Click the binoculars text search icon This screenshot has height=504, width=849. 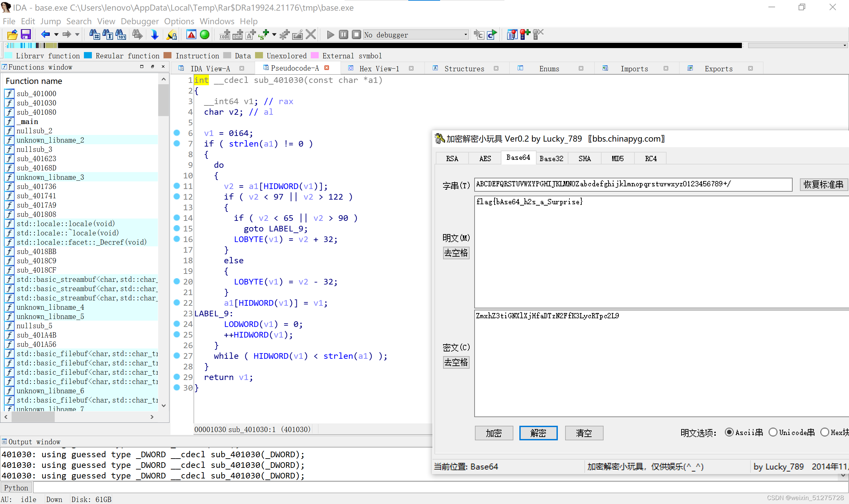pyautogui.click(x=108, y=34)
